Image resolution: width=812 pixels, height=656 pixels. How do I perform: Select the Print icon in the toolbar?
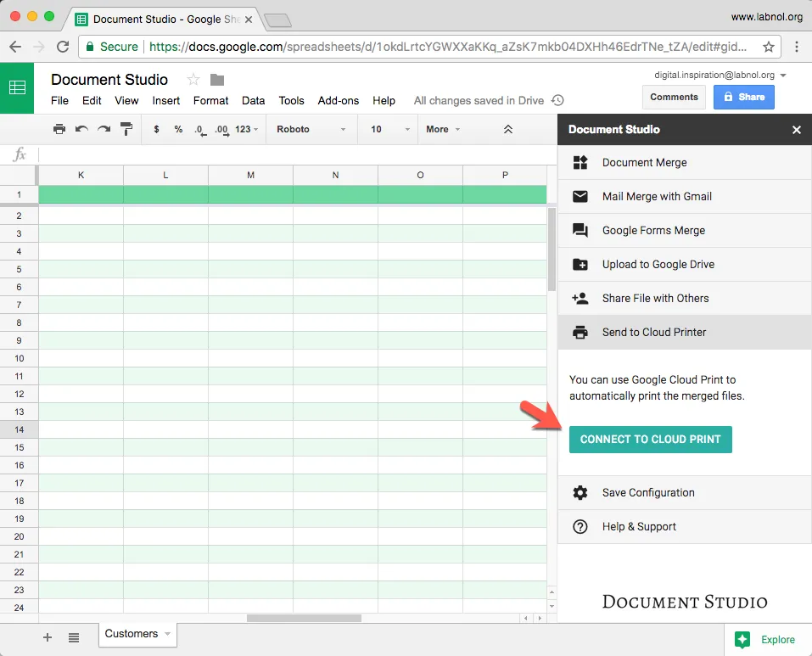coord(59,129)
